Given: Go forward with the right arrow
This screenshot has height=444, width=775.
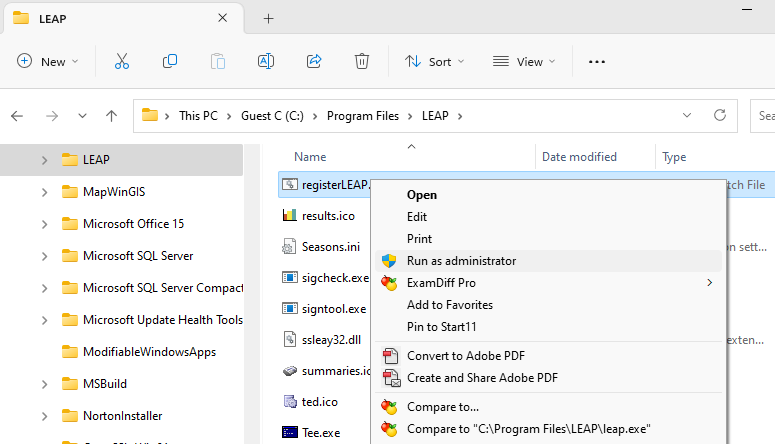Looking at the screenshot, I should [x=51, y=116].
